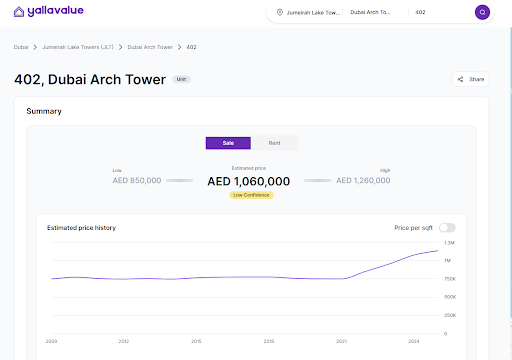Click the 402 breadcrumb item
The height and width of the screenshot is (360, 512).
pos(191,47)
